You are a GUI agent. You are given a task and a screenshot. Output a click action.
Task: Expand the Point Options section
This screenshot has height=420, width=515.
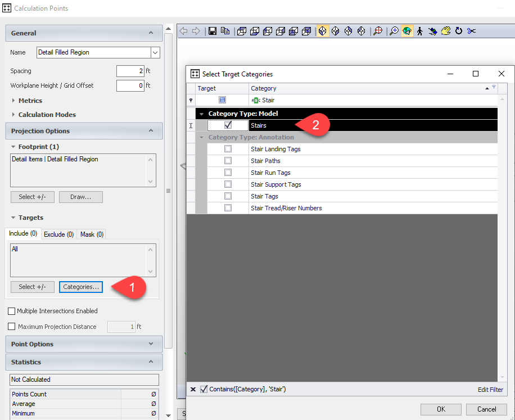click(x=151, y=344)
